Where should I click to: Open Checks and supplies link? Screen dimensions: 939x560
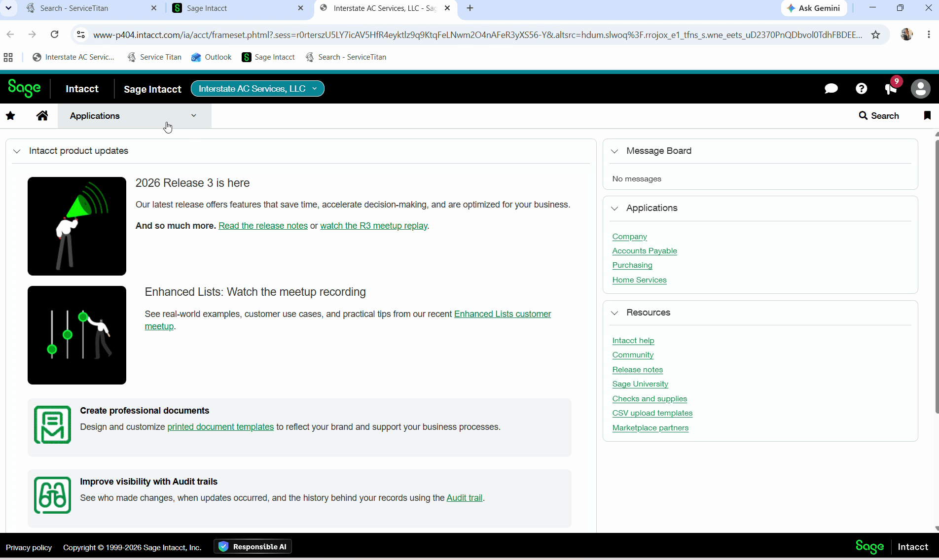click(649, 399)
